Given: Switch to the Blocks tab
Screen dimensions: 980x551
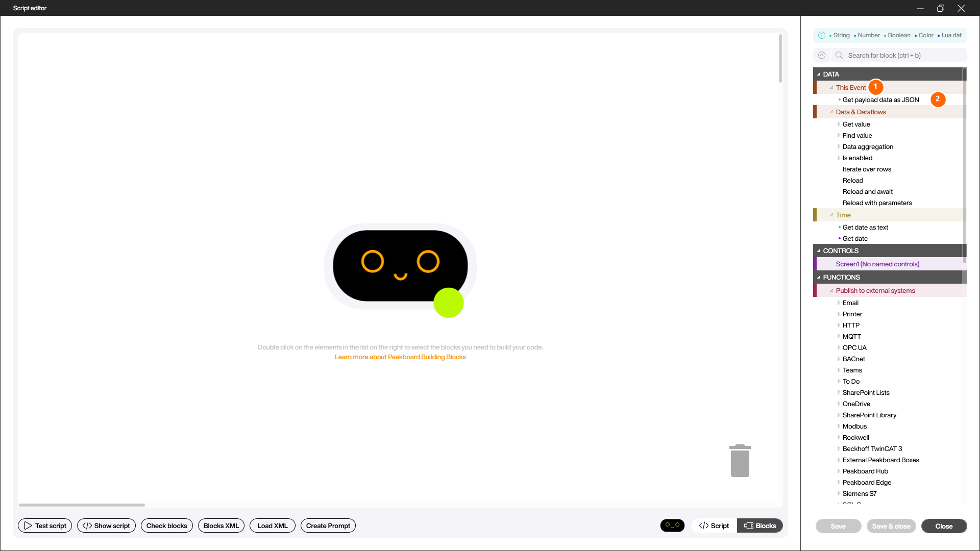Looking at the screenshot, I should click(760, 525).
